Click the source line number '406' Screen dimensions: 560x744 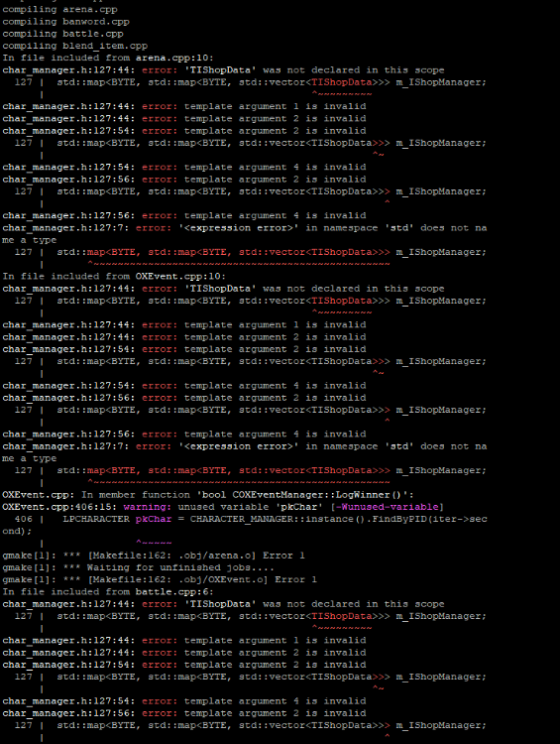24,519
